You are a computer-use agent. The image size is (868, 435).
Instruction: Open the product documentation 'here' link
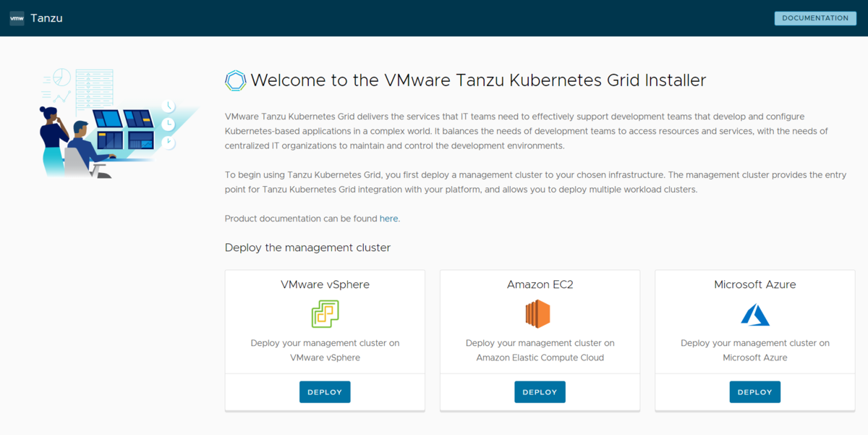coord(388,219)
